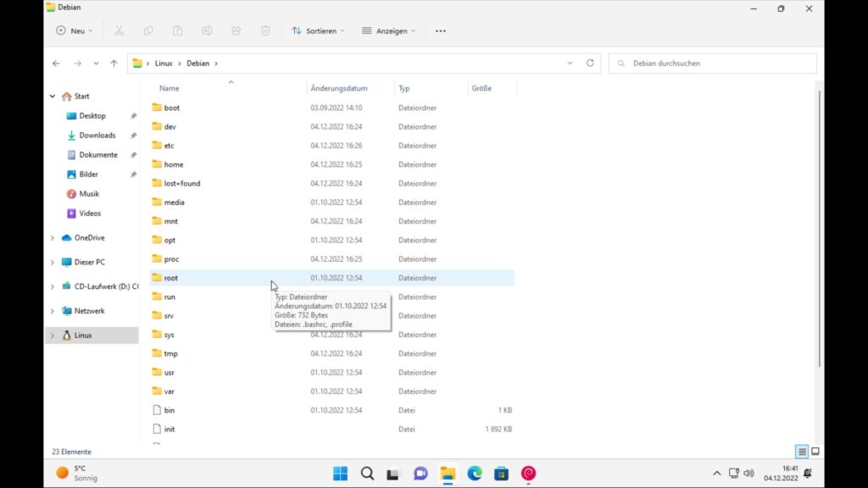
Task: Expand the OneDrive tree node
Action: coord(53,238)
